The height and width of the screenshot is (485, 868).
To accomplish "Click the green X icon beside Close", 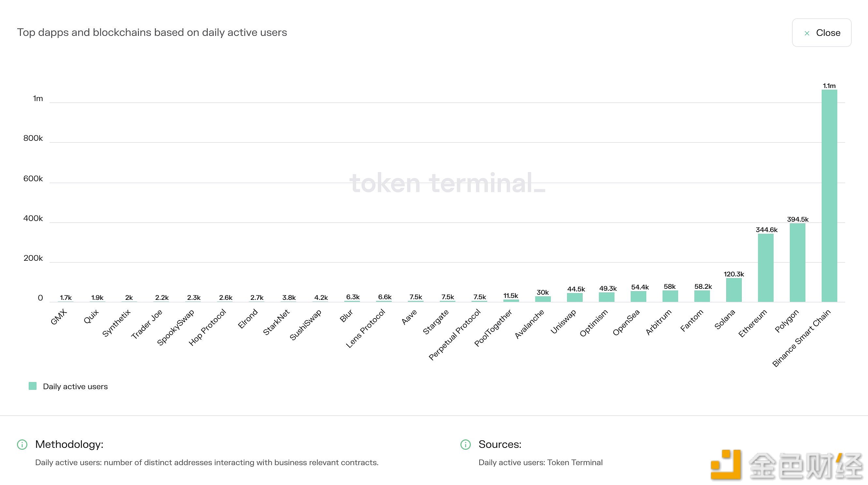I will [807, 33].
